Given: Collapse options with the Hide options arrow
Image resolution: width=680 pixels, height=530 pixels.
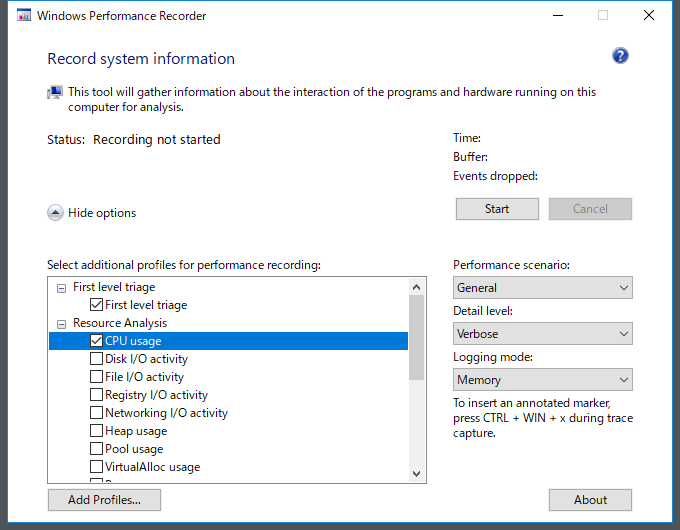Looking at the screenshot, I should coord(55,213).
